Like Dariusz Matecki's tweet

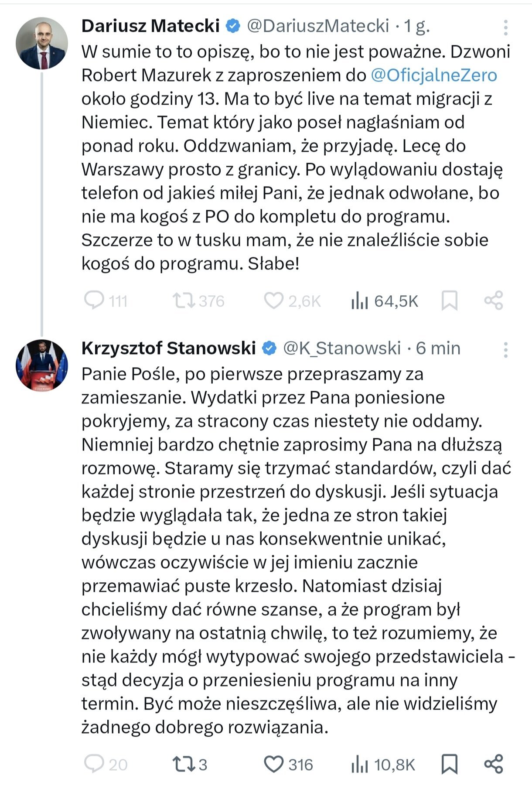pyautogui.click(x=274, y=301)
